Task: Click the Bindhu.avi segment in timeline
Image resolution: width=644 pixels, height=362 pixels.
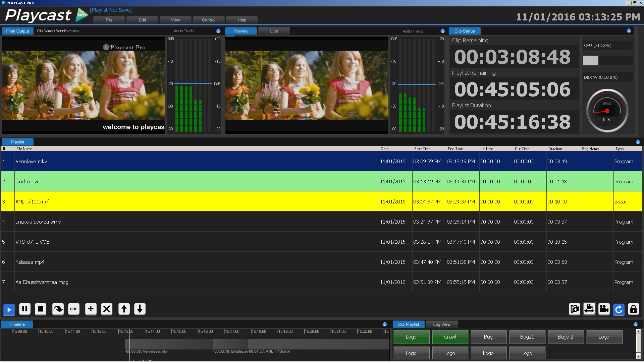Action: [230, 344]
